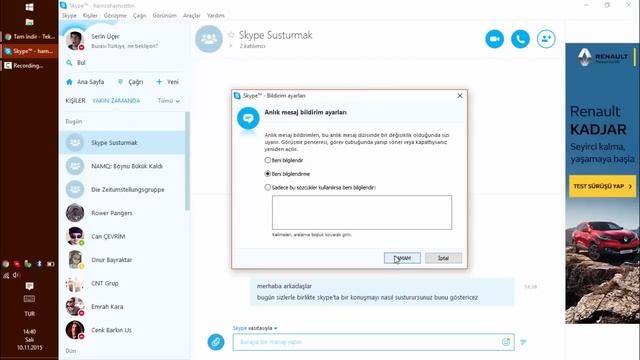Mark Skype Susturmak as favorite star
This screenshot has height=360, width=640.
pos(231,35)
